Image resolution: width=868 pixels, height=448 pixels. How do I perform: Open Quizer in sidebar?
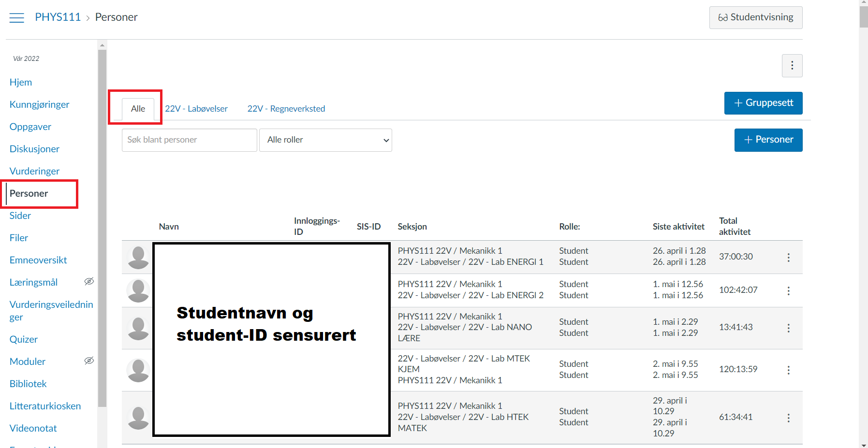click(24, 339)
